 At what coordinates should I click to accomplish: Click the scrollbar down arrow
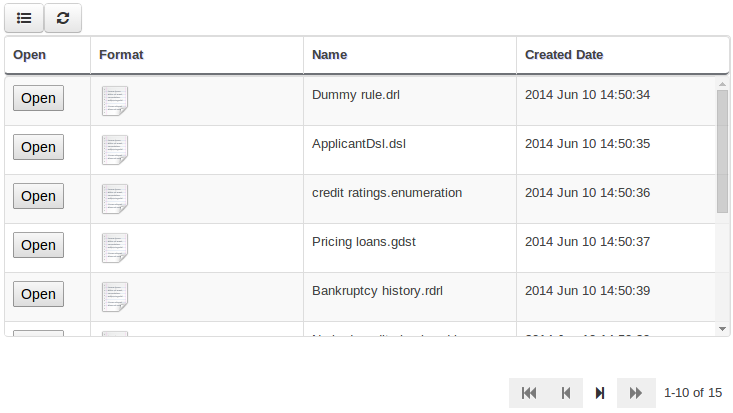722,328
